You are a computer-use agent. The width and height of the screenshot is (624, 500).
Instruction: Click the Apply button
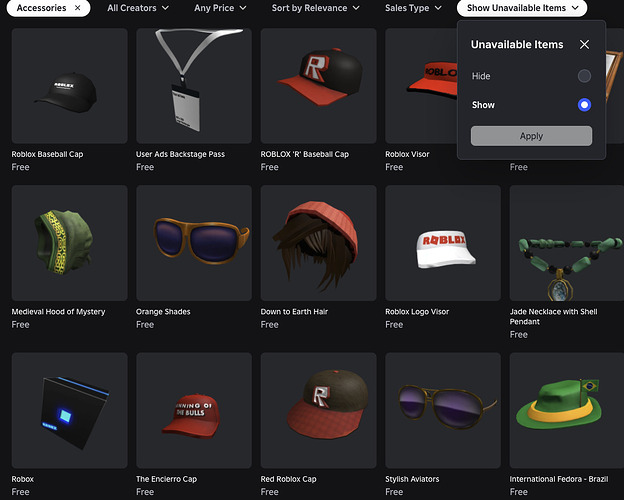(x=531, y=136)
